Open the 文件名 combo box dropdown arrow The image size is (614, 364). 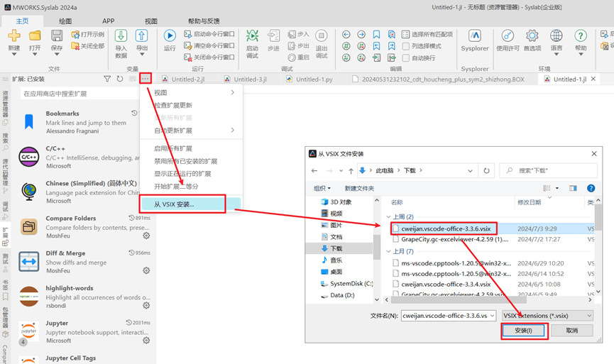(493, 316)
